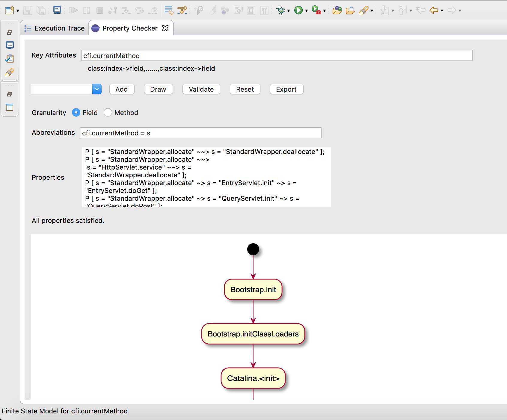
Task: Expand the Run button dropdown arrow
Action: tap(307, 11)
